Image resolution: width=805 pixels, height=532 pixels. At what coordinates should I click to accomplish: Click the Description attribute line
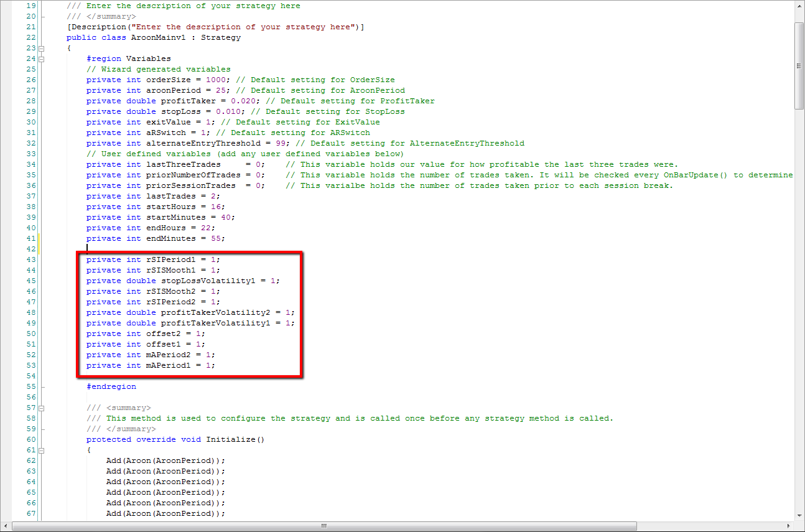click(215, 27)
